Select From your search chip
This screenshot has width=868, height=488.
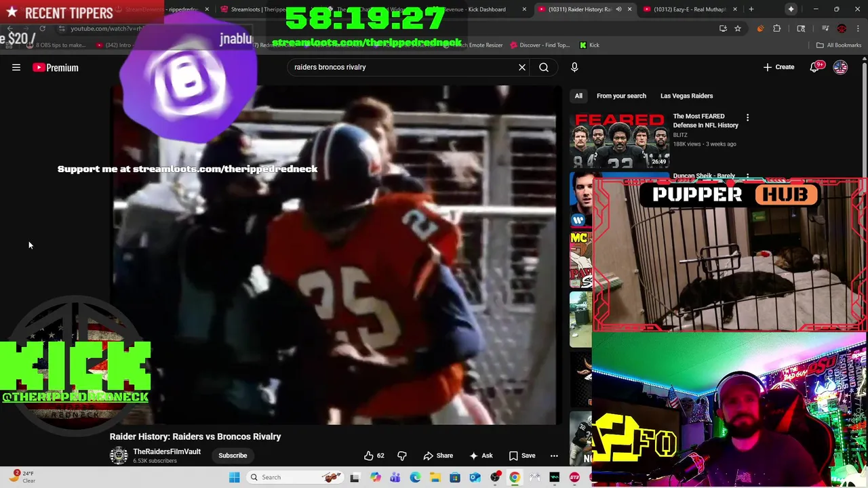621,96
